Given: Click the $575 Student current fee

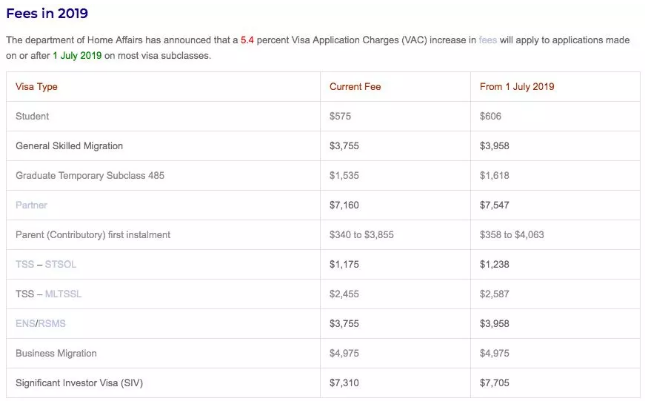Looking at the screenshot, I should (x=341, y=116).
